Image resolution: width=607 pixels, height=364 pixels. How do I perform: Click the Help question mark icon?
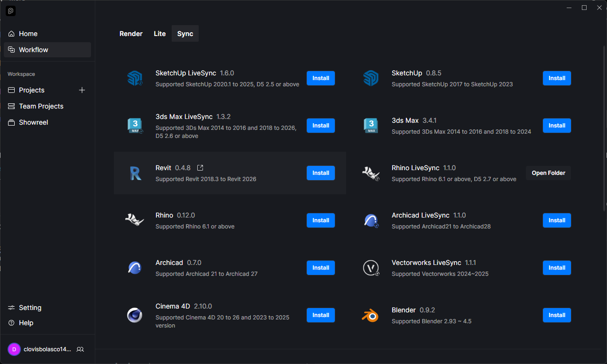pyautogui.click(x=11, y=323)
